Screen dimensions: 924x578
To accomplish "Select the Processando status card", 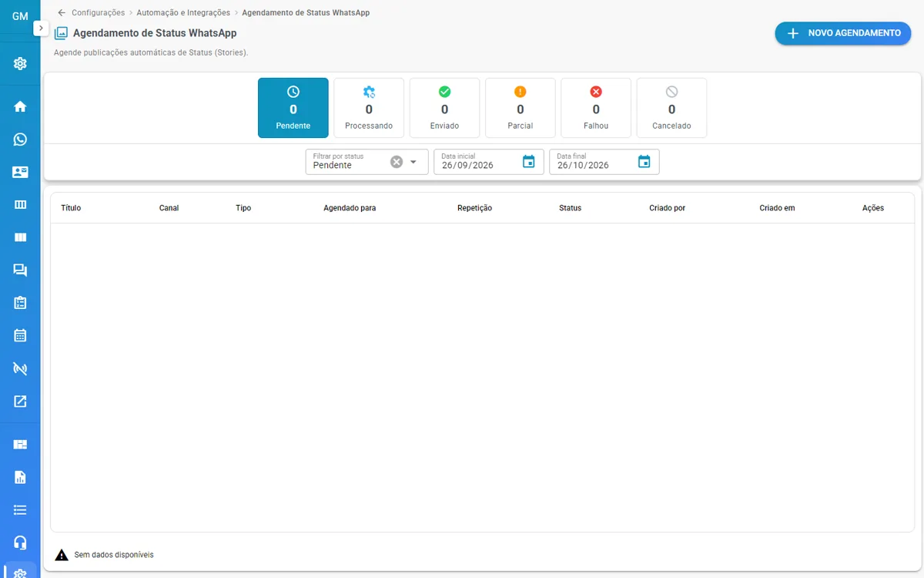I will click(x=369, y=108).
